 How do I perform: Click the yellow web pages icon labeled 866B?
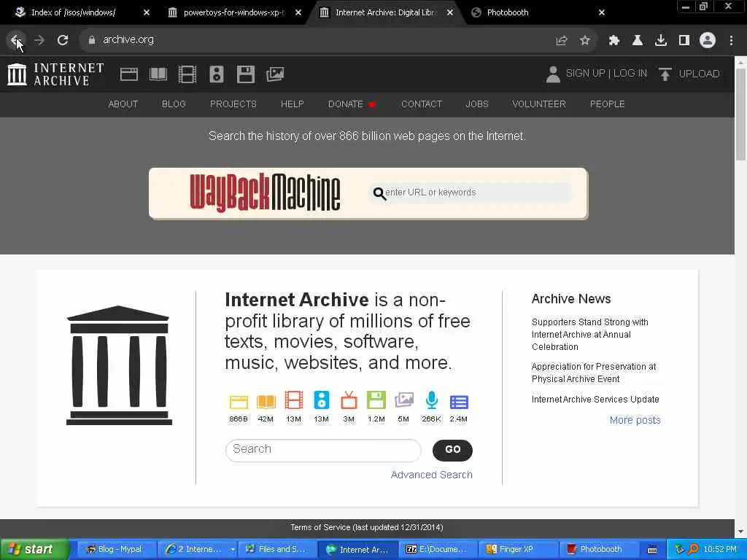click(239, 402)
